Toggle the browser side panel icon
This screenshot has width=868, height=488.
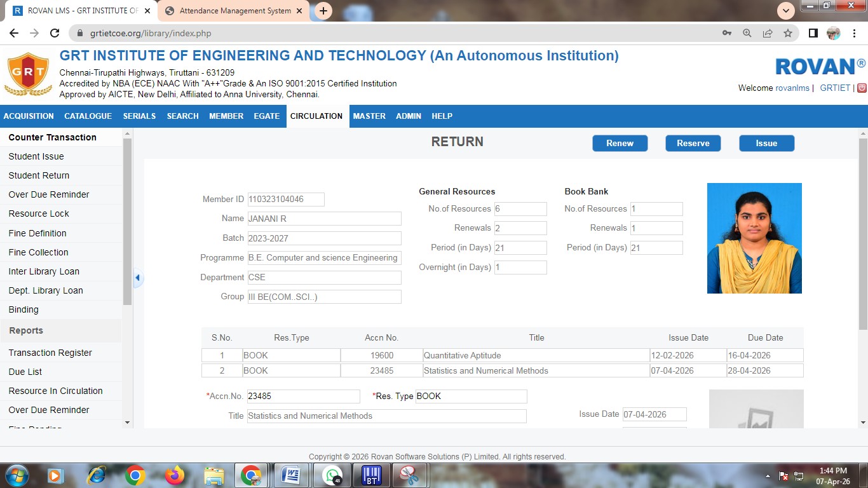[x=813, y=33]
